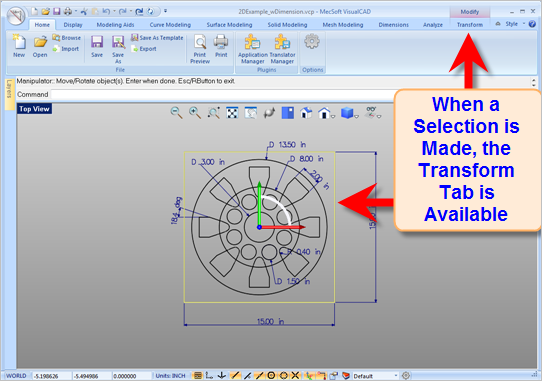This screenshot has width=542, height=381.
Task: Click the blue Help question mark icon
Action: [533, 24]
